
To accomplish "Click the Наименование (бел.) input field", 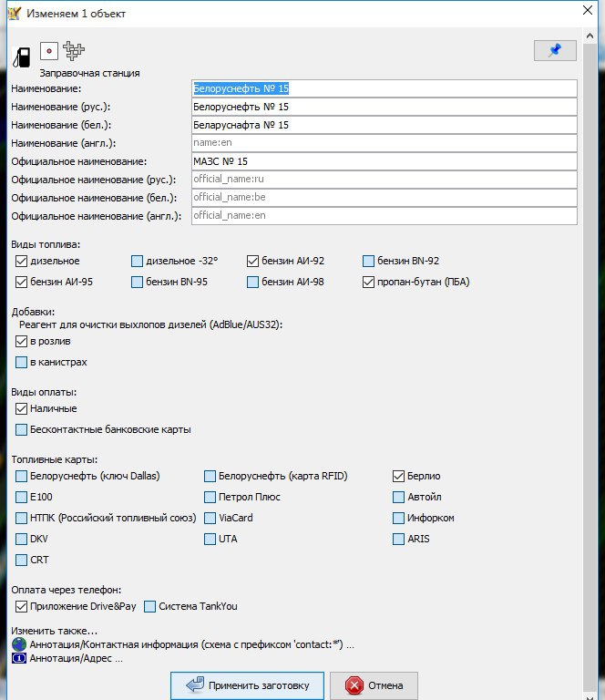I will click(x=385, y=125).
